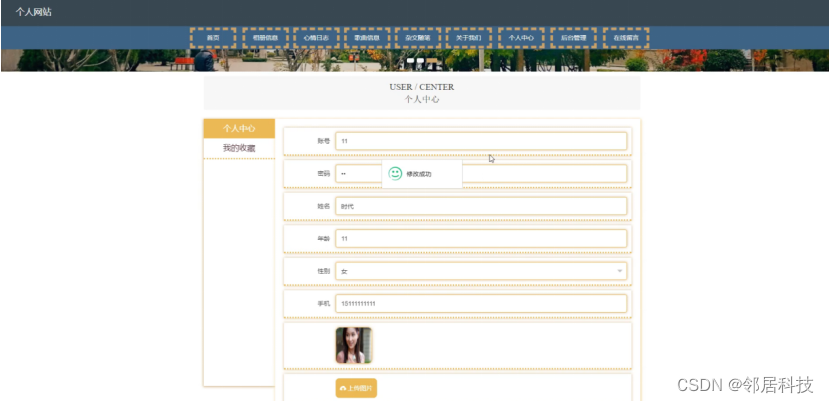The width and height of the screenshot is (829, 403).
Task: Go to 后台管理 in the nav bar
Action: [573, 38]
